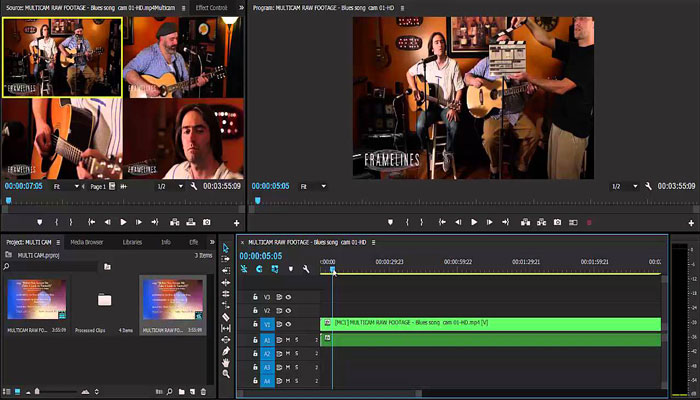Select the Pen tool
This screenshot has width=700, height=400.
pyautogui.click(x=225, y=351)
